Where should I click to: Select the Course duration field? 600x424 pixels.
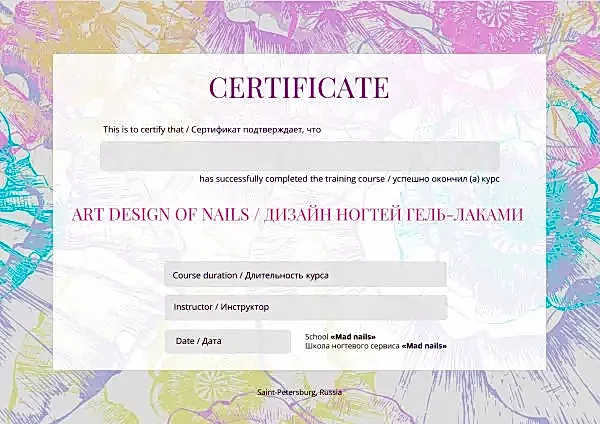click(x=305, y=274)
